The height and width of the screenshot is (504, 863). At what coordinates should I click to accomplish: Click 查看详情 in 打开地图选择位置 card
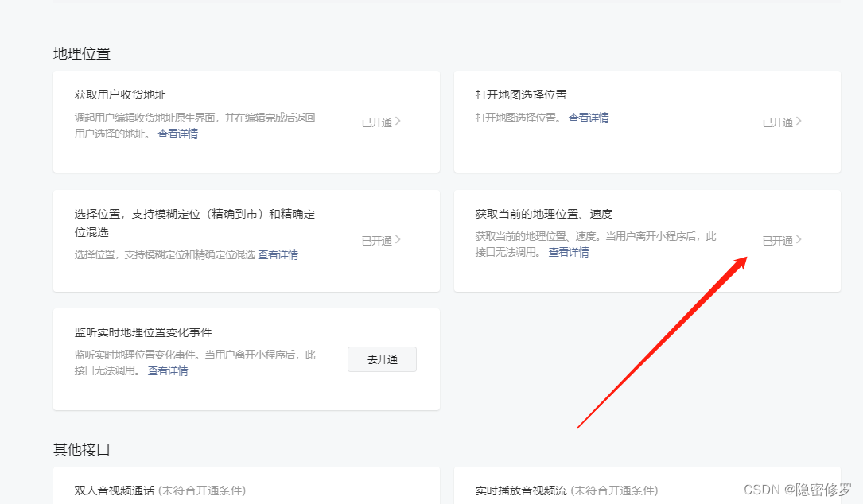[588, 118]
